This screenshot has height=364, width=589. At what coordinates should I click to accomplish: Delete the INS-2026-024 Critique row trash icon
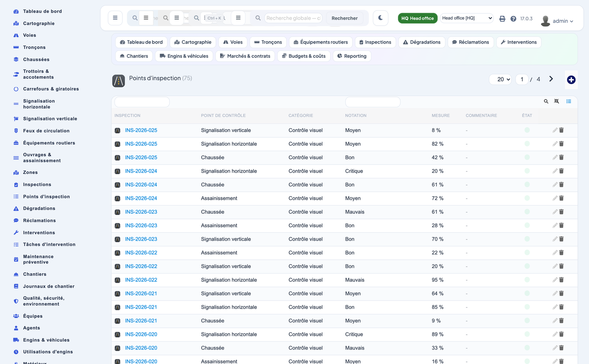click(x=561, y=171)
